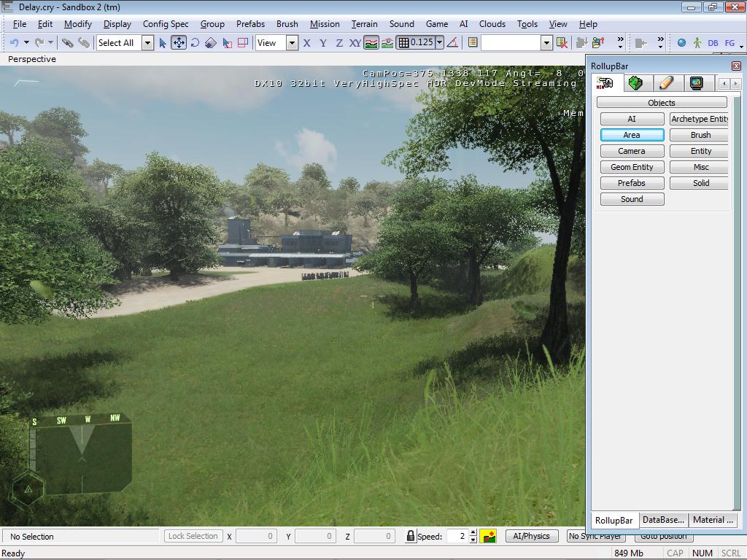Click the Sound object button

(x=632, y=199)
